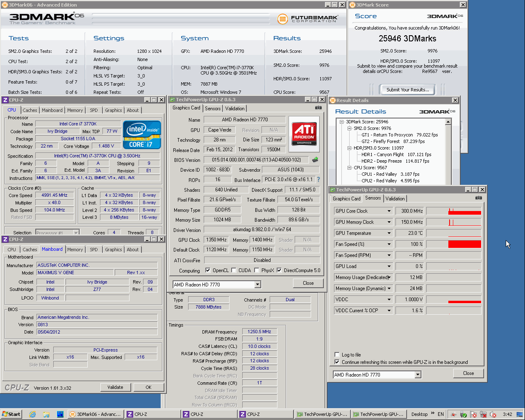Open Sensors tab in GPU-Z Graphics Card window
The width and height of the screenshot is (525, 420).
[213, 109]
